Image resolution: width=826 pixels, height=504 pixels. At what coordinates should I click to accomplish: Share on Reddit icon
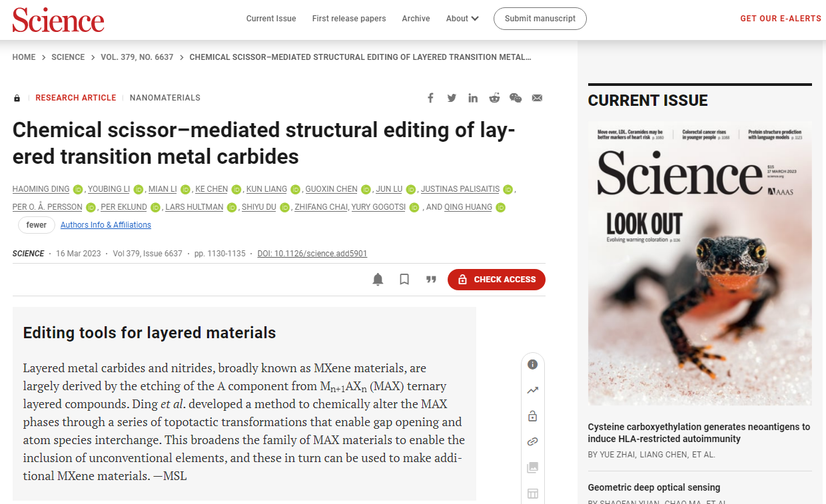coord(494,98)
